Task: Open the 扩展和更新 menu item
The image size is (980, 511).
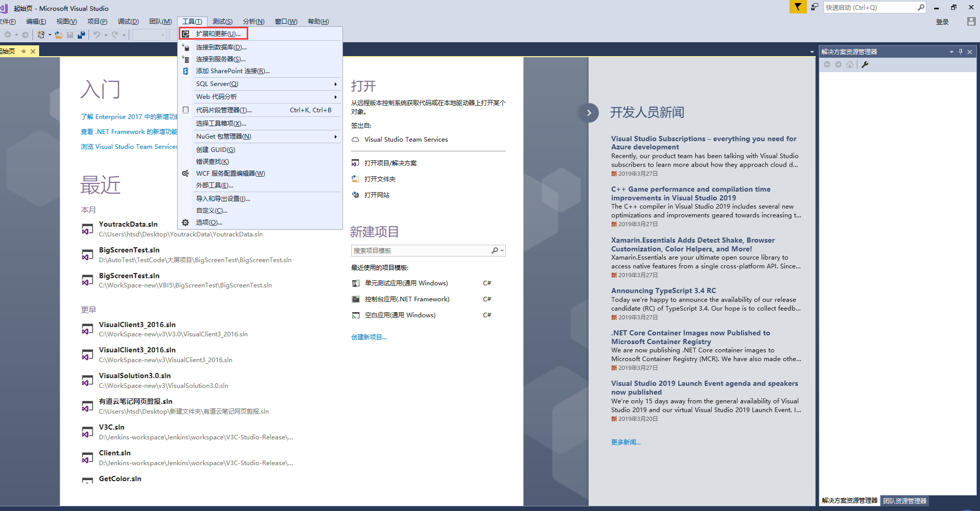Action: pyautogui.click(x=213, y=34)
